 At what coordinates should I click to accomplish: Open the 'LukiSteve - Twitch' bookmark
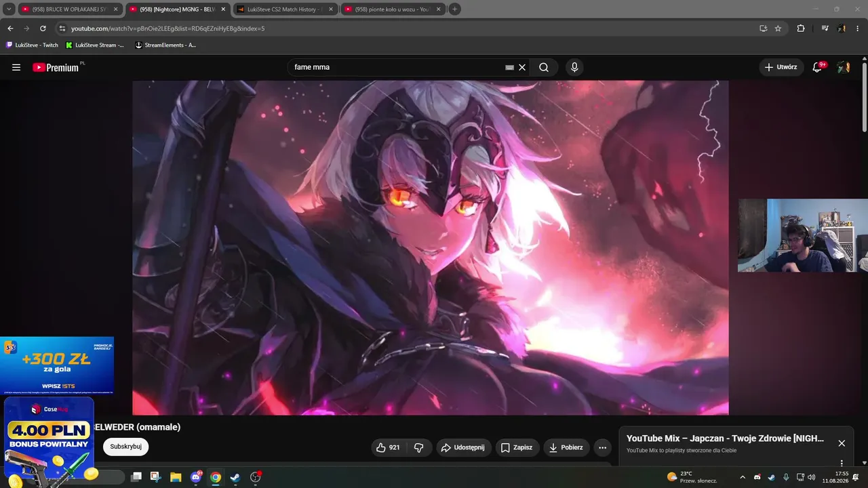(32, 45)
